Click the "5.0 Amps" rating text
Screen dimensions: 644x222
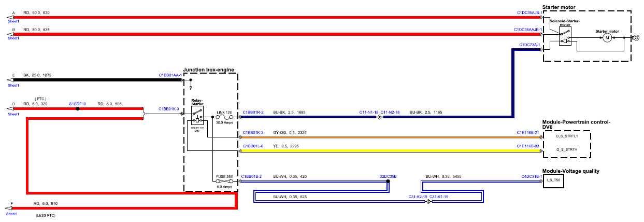click(x=225, y=187)
